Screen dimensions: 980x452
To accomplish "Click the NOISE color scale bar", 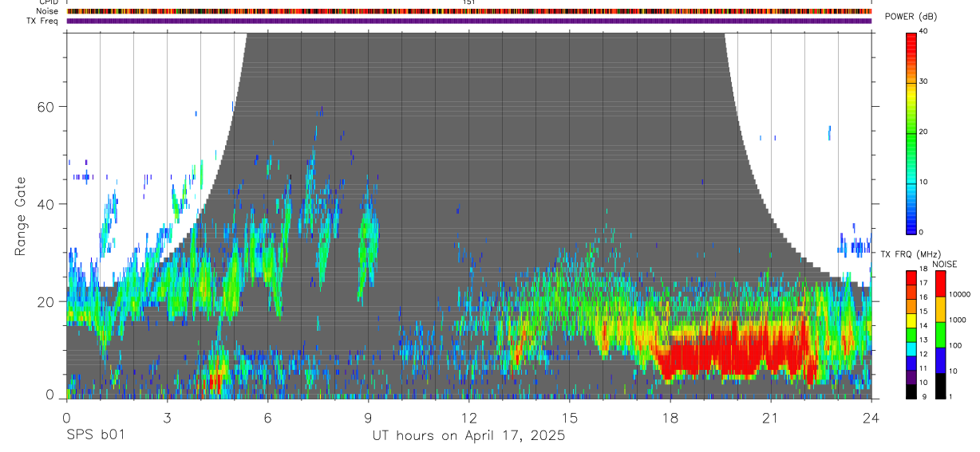I will 940,334.
